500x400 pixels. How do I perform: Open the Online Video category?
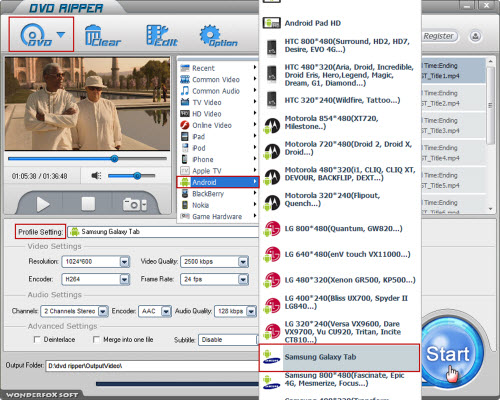point(218,125)
